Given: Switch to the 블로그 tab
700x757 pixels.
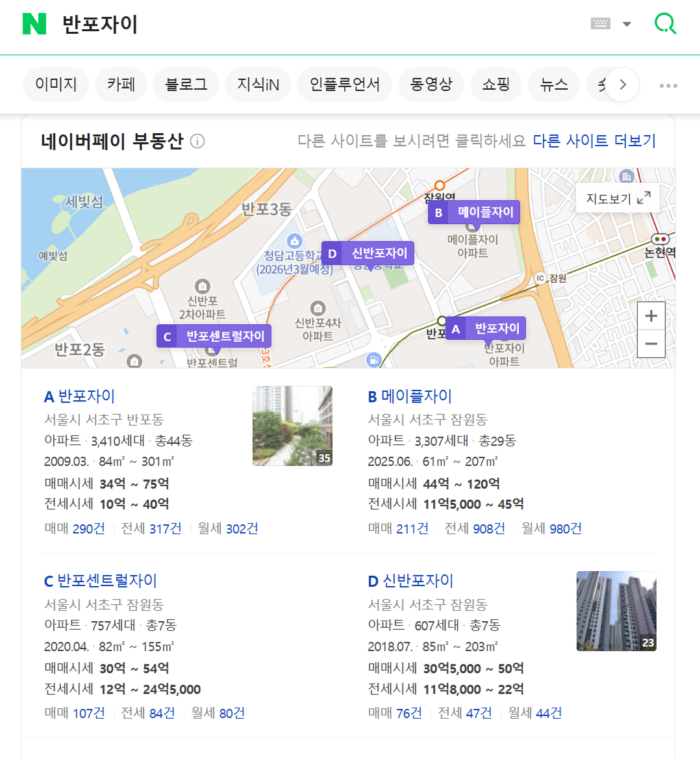Looking at the screenshot, I should point(186,84).
